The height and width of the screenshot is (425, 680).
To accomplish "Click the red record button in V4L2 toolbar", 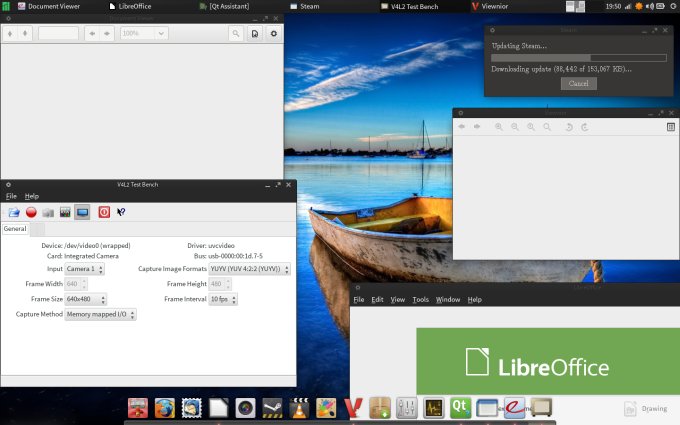I will 31,212.
